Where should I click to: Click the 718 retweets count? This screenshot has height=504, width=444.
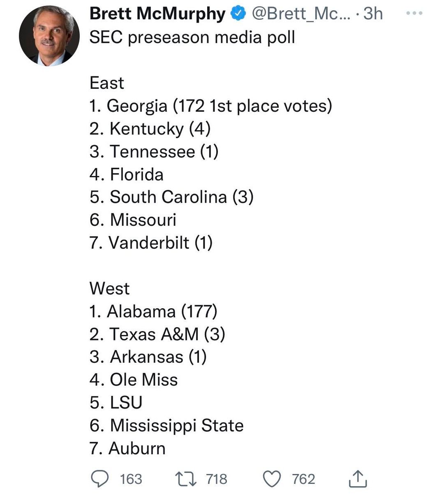(x=217, y=479)
